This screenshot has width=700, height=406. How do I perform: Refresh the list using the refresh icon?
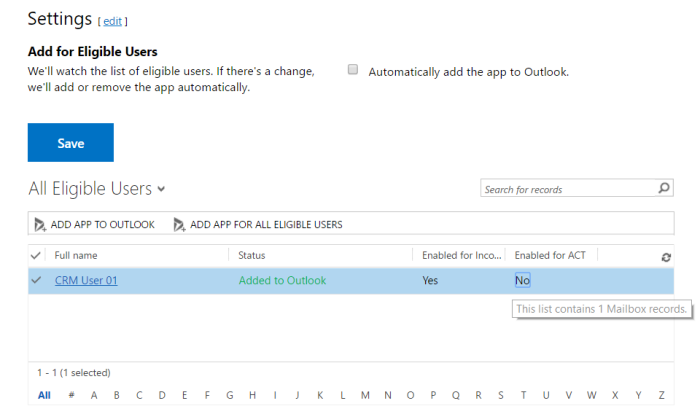[666, 257]
